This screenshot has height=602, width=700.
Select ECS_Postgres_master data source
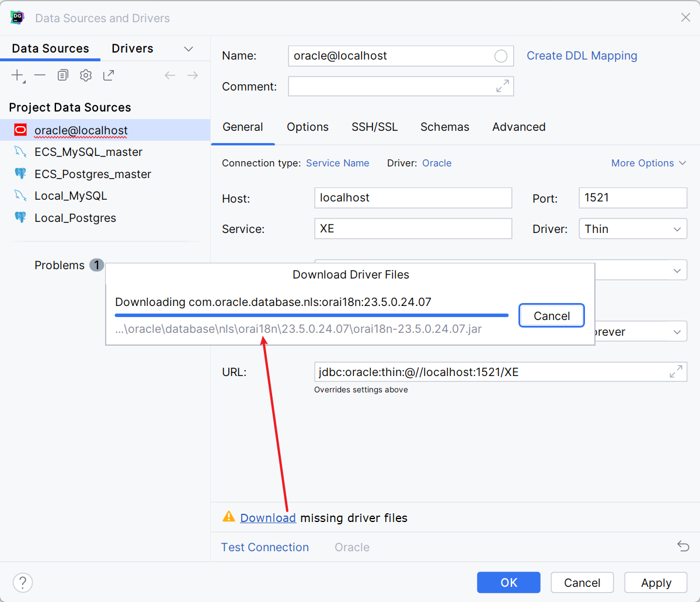(x=105, y=174)
